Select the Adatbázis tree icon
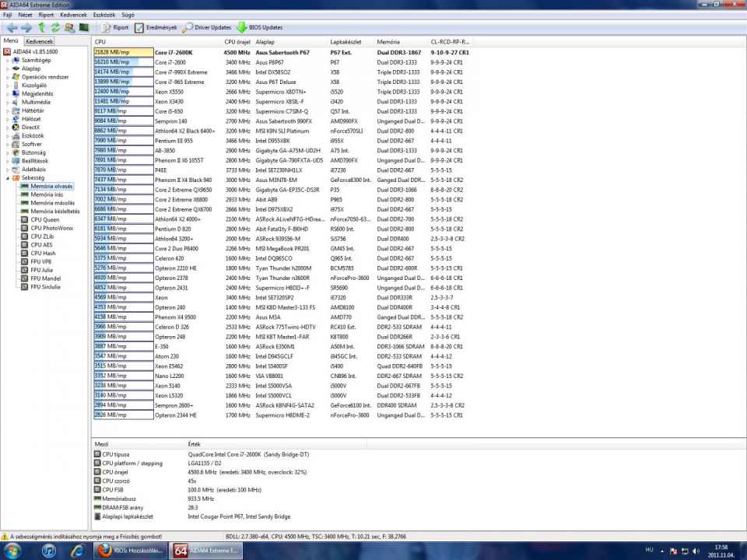The image size is (747, 560). coord(16,169)
